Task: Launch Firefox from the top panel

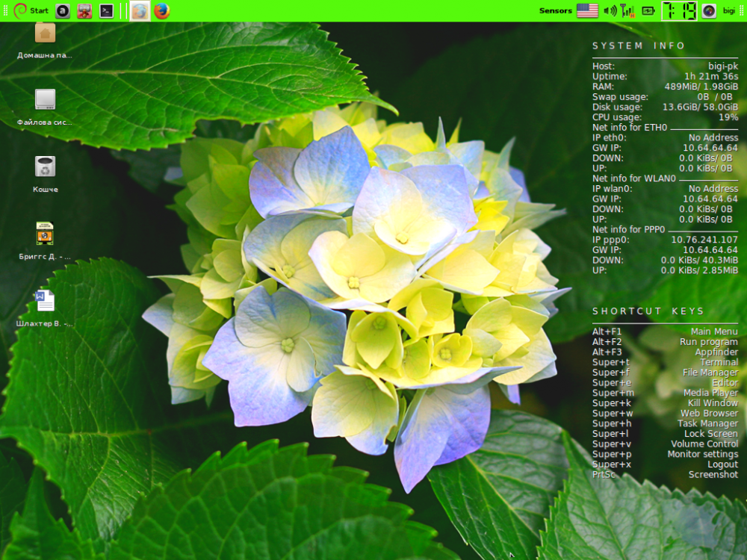Action: click(162, 11)
